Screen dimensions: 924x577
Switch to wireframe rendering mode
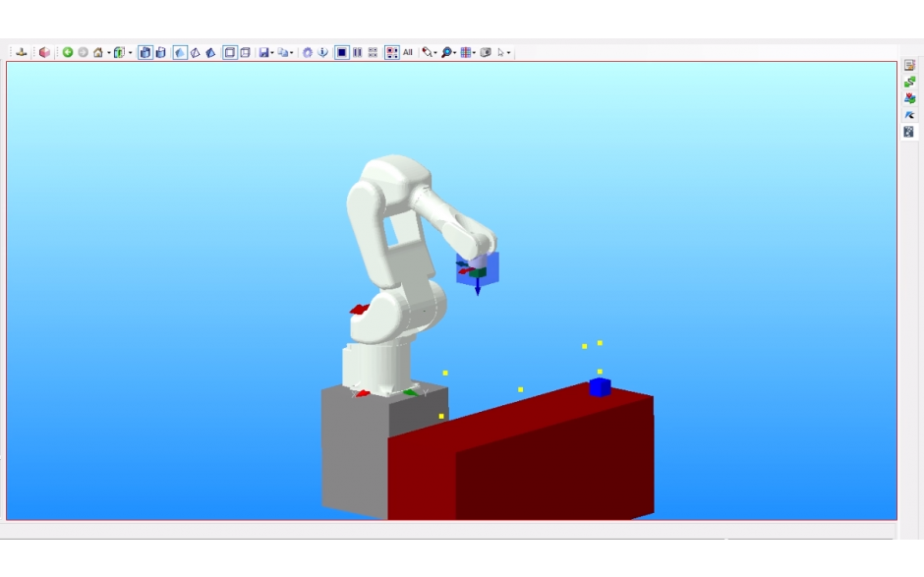click(195, 52)
